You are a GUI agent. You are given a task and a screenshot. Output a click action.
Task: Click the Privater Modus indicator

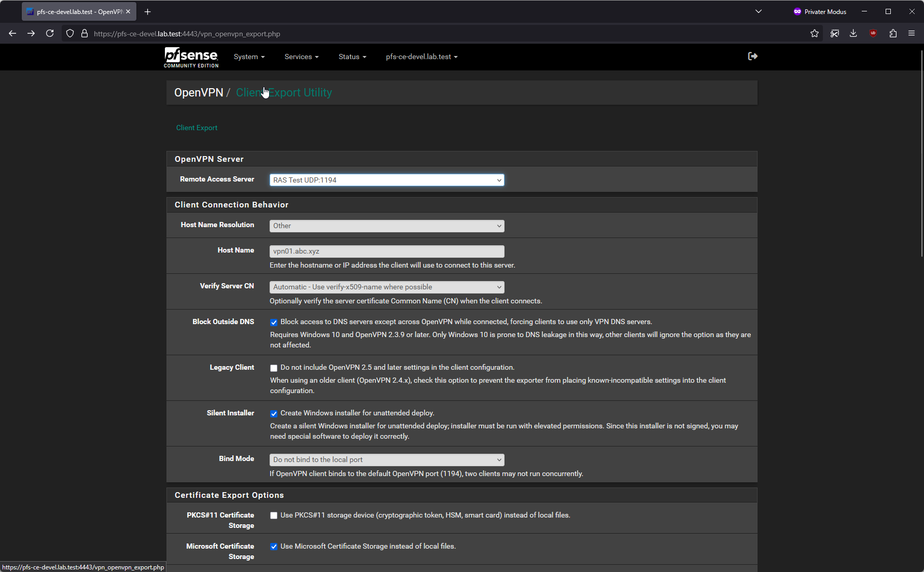coord(820,11)
